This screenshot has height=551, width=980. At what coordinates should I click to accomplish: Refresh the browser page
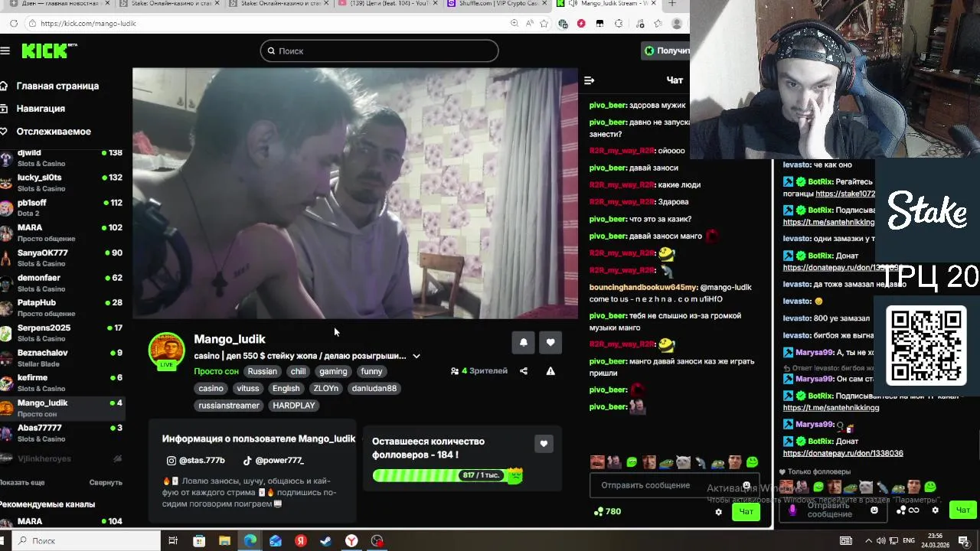coord(14,24)
